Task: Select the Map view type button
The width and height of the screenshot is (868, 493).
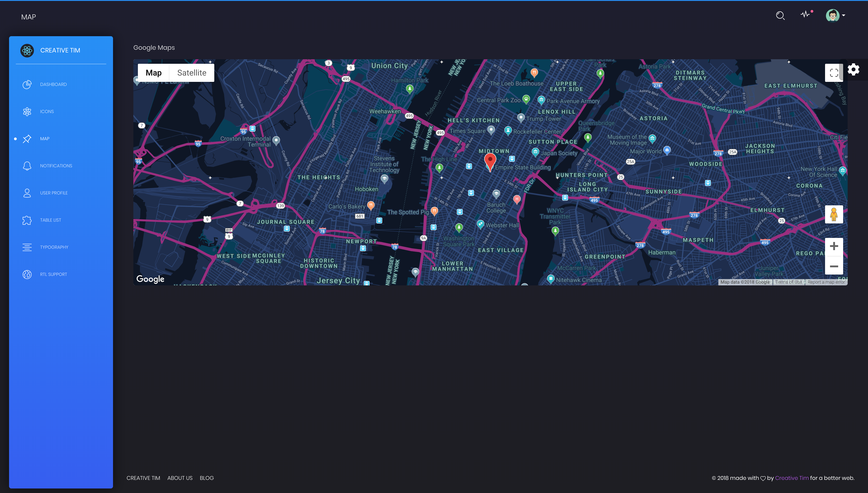Action: (x=153, y=73)
